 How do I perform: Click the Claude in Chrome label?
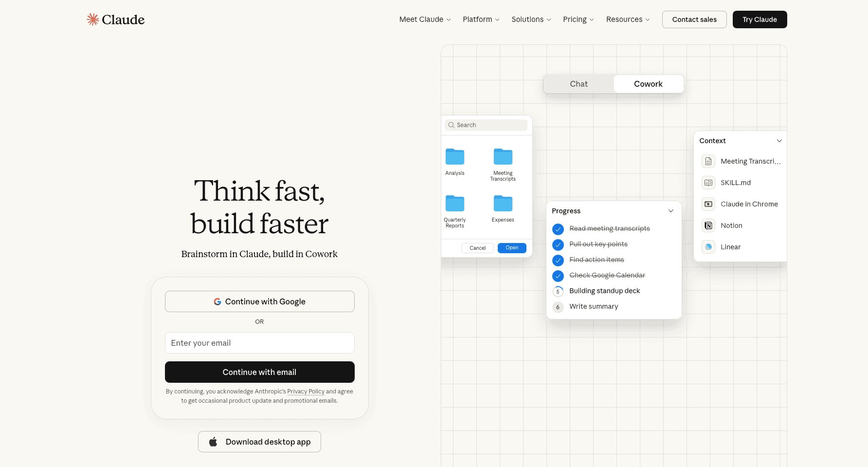[749, 204]
